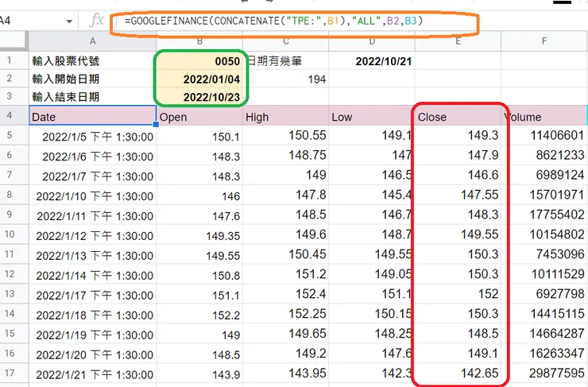The width and height of the screenshot is (588, 387).
Task: Click High value 143.95
Action: (x=286, y=373)
